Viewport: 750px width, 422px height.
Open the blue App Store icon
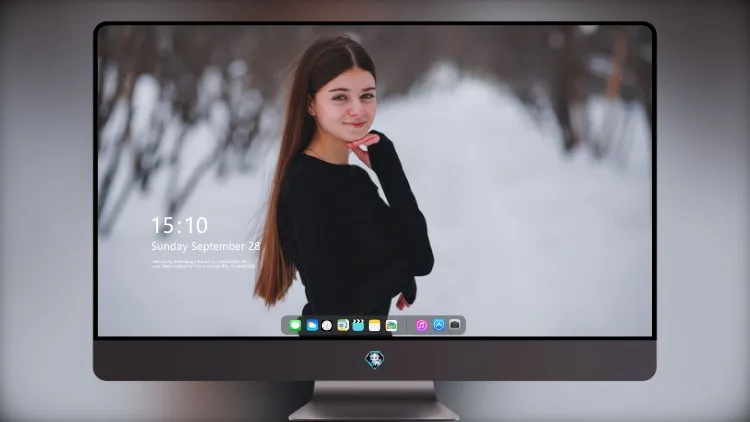point(439,325)
